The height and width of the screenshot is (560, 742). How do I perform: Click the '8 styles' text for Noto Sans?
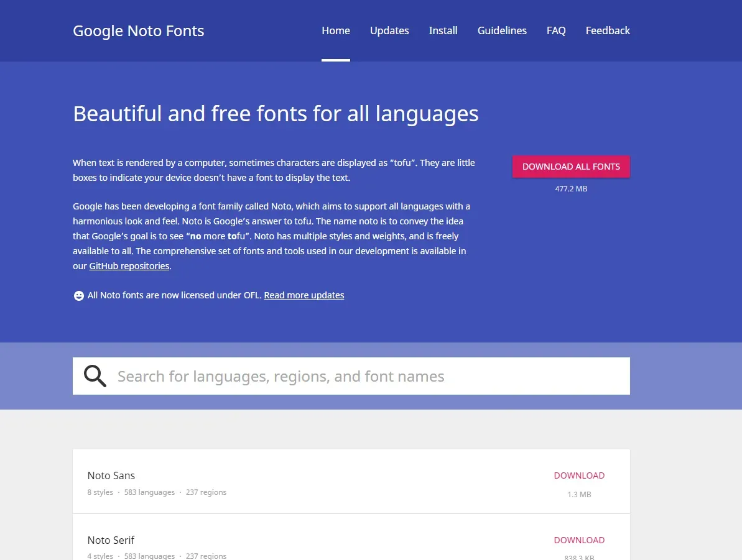tap(100, 492)
